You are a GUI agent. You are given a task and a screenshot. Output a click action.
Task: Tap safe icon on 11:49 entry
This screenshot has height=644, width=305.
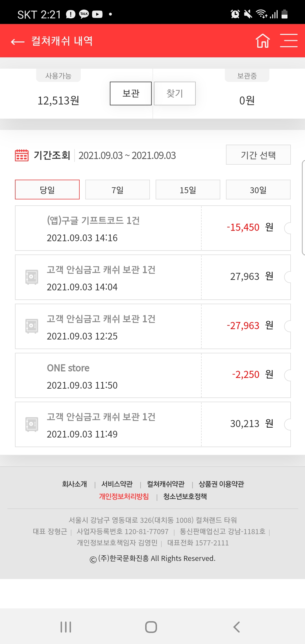(32, 424)
